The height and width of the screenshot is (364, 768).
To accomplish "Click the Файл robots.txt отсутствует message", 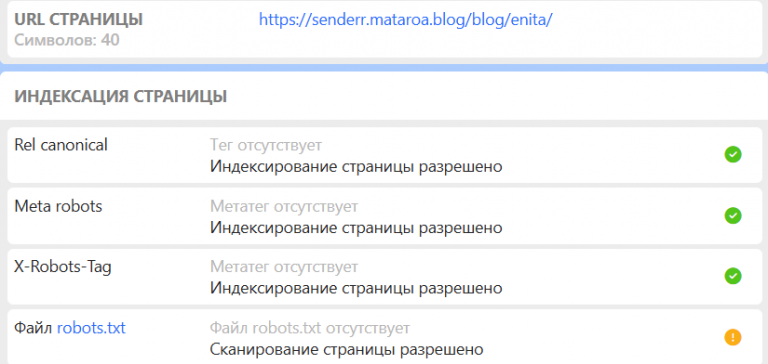I will [310, 328].
